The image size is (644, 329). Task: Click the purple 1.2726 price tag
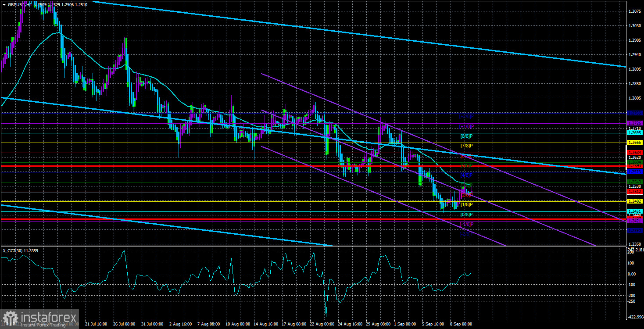(635, 123)
